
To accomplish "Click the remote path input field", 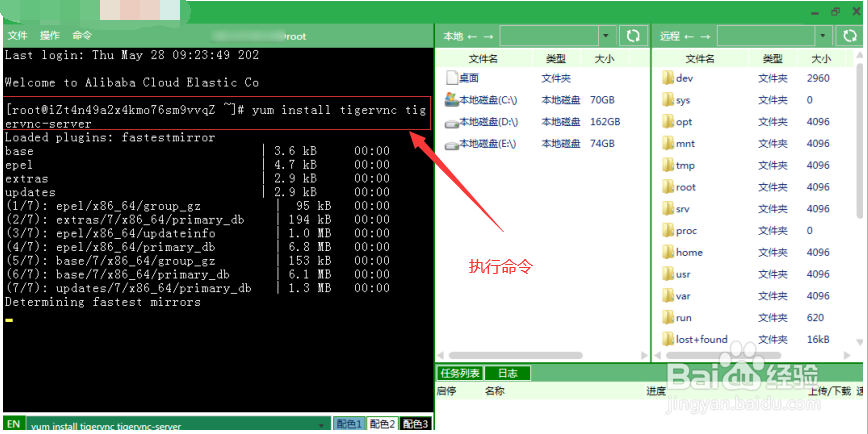I will tap(767, 36).
